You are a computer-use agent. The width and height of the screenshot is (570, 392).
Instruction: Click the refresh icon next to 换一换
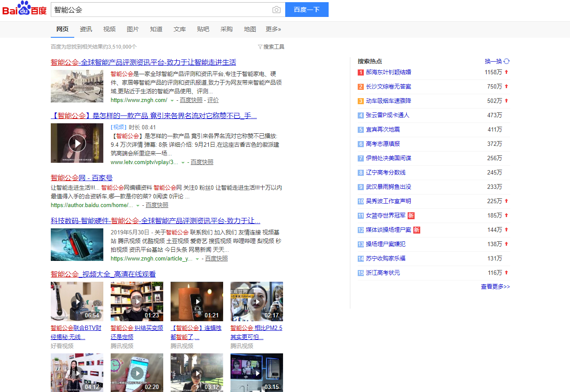(x=506, y=61)
